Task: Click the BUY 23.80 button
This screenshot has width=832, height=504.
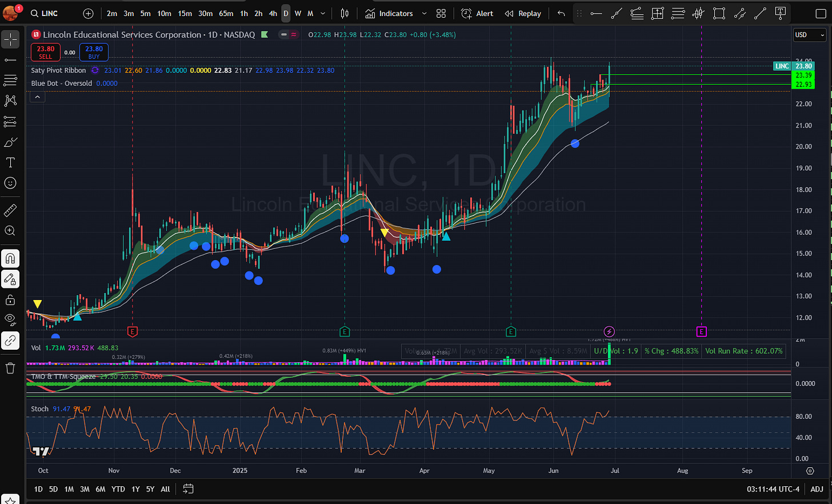Action: coord(94,53)
